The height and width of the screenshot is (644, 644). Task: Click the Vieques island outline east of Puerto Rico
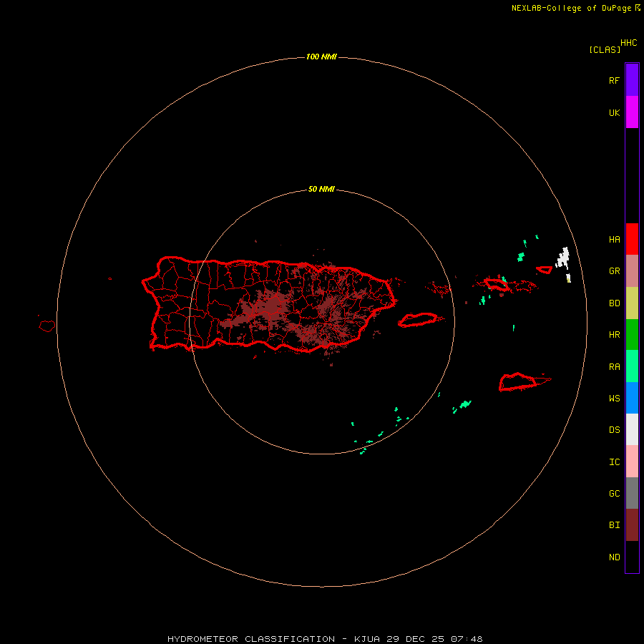[x=417, y=320]
